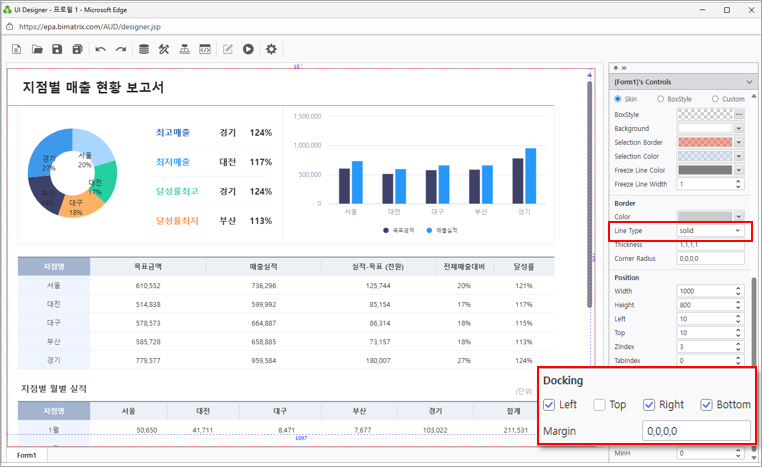Open the script code window icon

point(205,49)
